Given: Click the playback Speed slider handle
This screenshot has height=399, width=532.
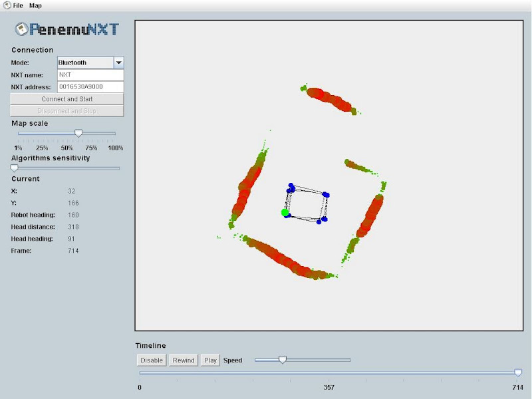Looking at the screenshot, I should coord(282,360).
